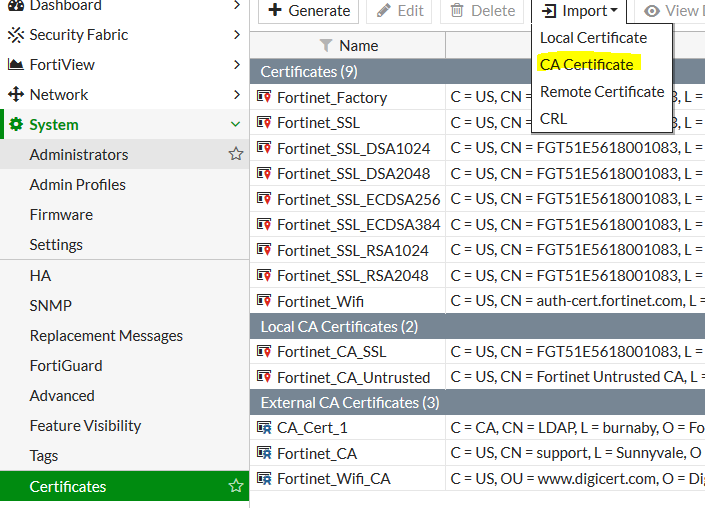This screenshot has height=508, width=705.
Task: Click the CA_Cert_1 certificate icon
Action: click(264, 428)
